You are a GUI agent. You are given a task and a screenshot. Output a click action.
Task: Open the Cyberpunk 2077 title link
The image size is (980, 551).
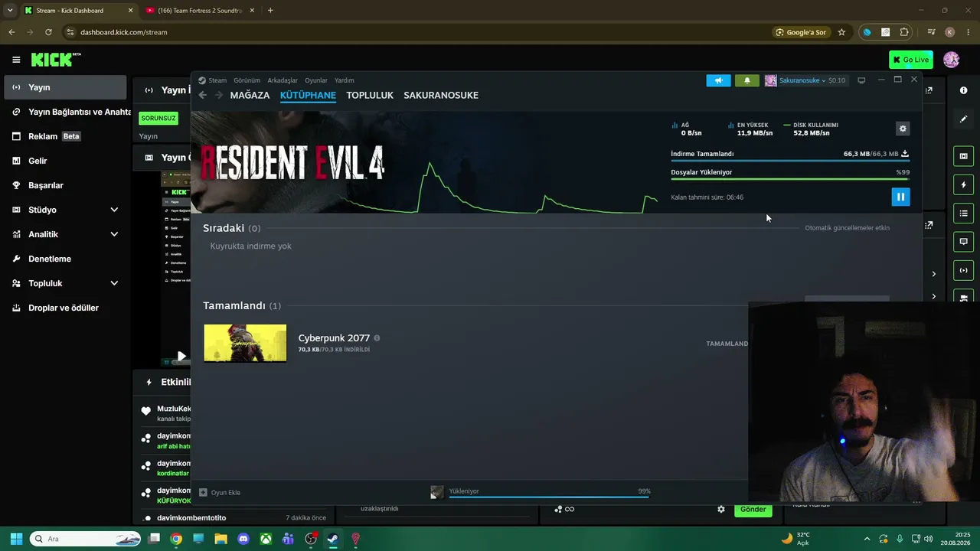tap(334, 337)
